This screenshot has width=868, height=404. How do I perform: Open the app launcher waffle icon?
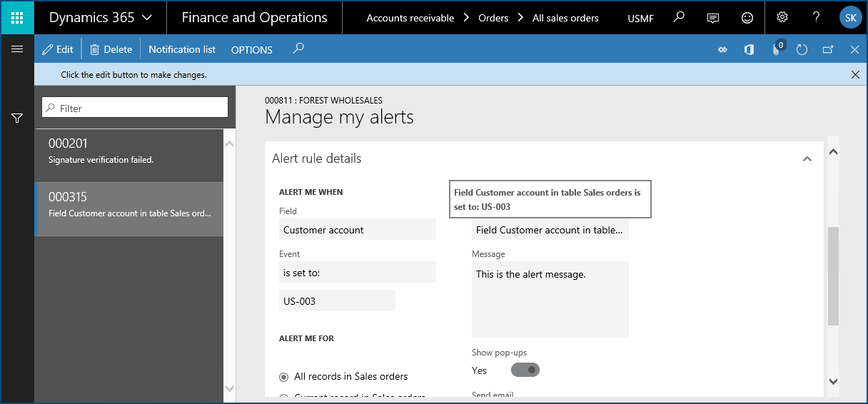[x=17, y=18]
